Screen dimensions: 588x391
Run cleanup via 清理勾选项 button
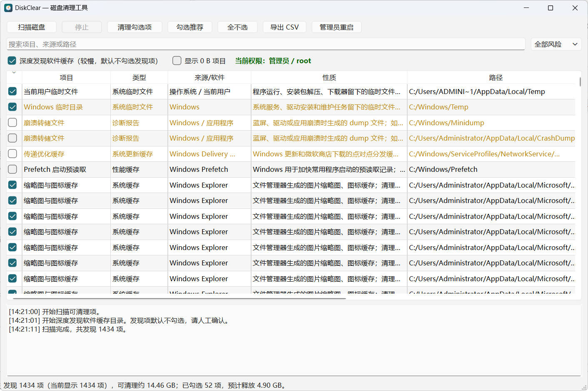(135, 27)
